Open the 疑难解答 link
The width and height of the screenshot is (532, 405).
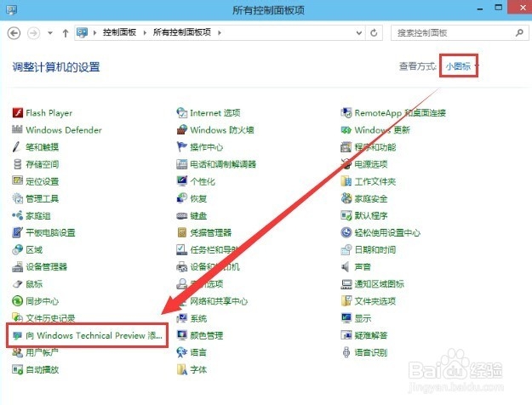pos(371,335)
